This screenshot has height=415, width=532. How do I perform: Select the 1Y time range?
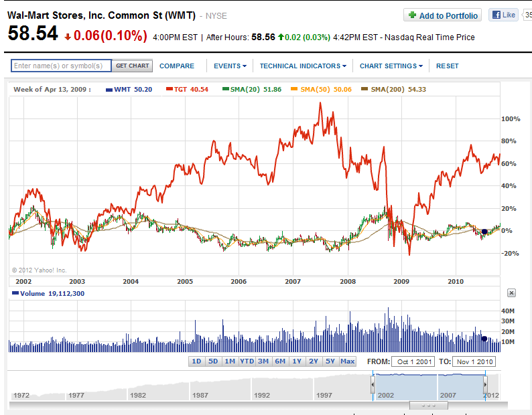pyautogui.click(x=297, y=361)
